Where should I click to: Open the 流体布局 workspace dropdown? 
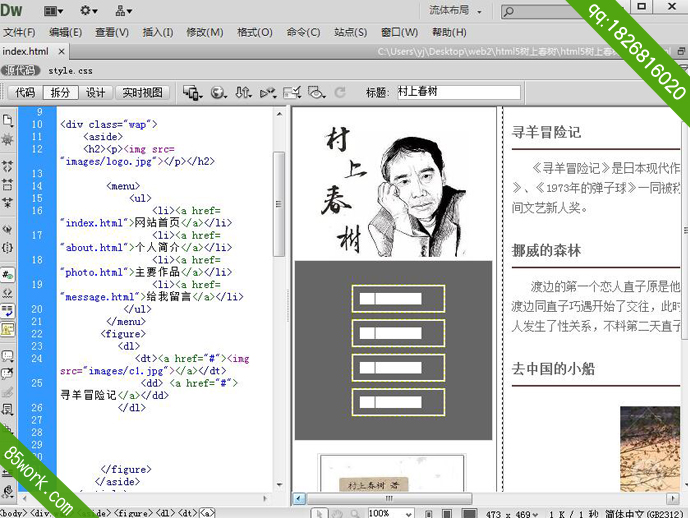pyautogui.click(x=455, y=11)
